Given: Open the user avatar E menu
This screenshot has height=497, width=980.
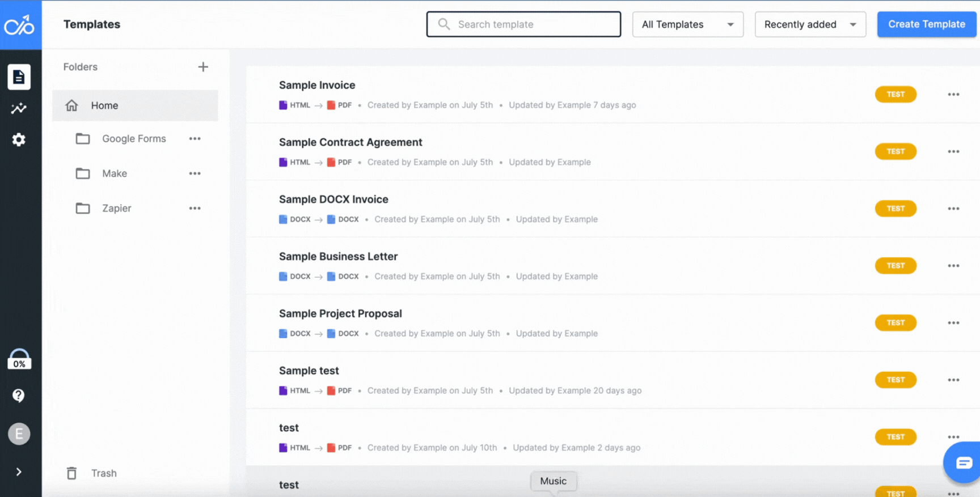Looking at the screenshot, I should click(19, 434).
